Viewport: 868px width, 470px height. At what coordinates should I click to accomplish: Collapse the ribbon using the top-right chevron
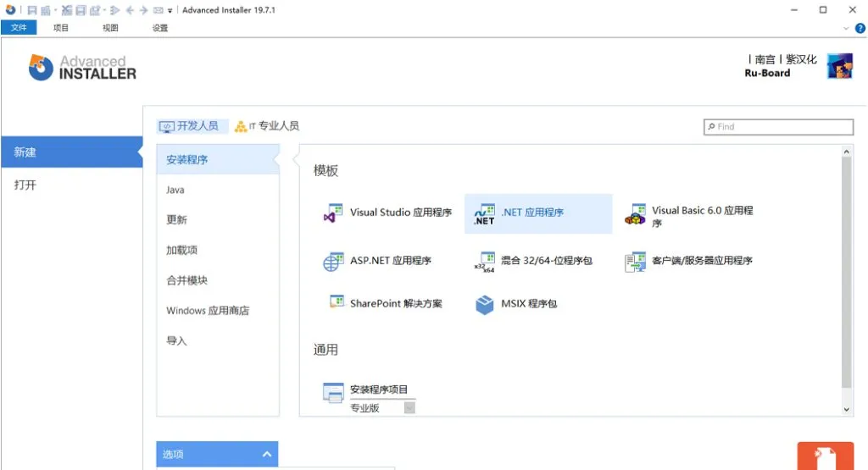(846, 28)
